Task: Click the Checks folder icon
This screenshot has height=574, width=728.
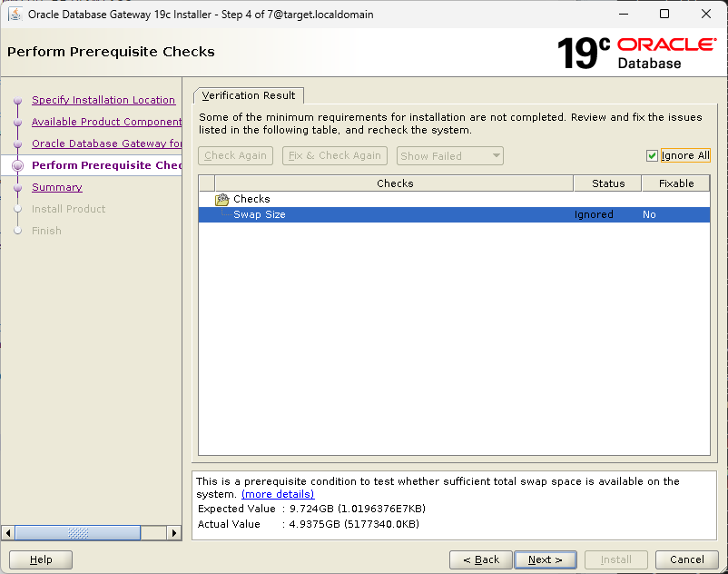Action: (221, 199)
